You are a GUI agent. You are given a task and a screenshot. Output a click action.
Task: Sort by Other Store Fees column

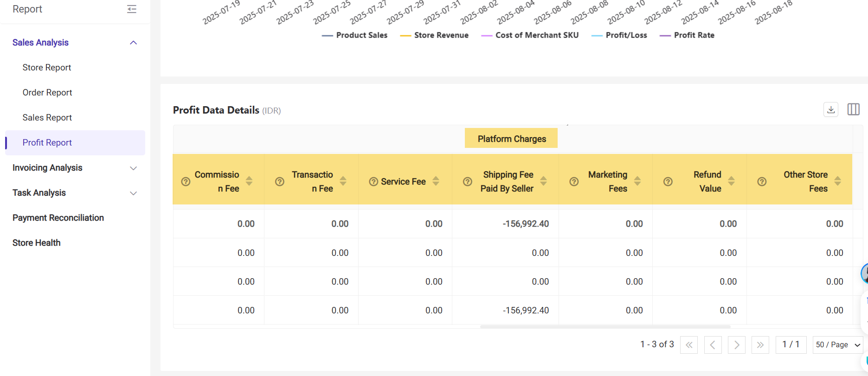[x=837, y=181]
